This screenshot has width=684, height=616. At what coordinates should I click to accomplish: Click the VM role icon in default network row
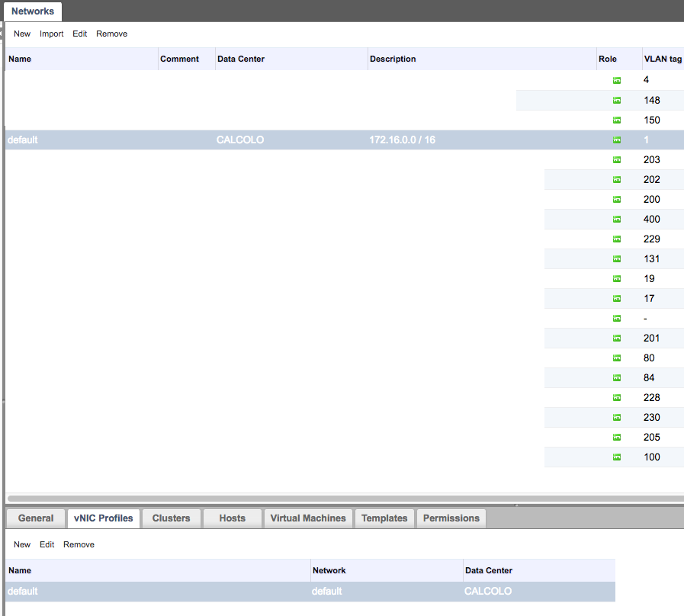point(617,140)
